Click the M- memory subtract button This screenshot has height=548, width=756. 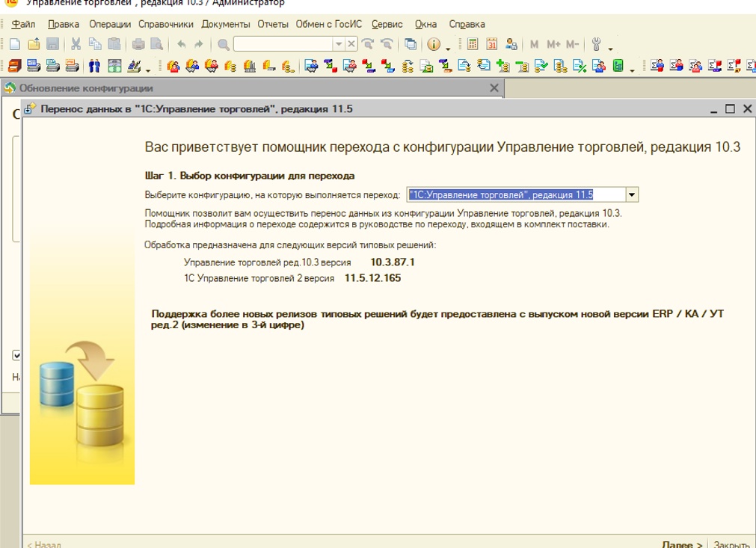[572, 44]
